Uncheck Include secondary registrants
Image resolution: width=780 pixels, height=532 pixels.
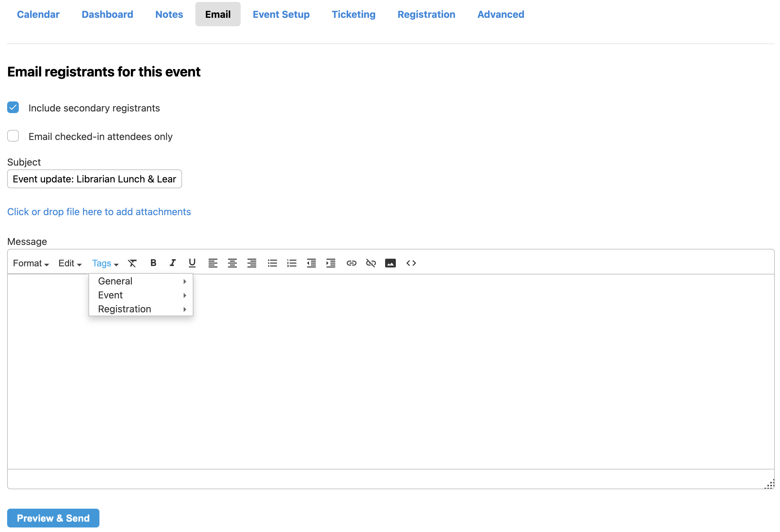tap(13, 108)
